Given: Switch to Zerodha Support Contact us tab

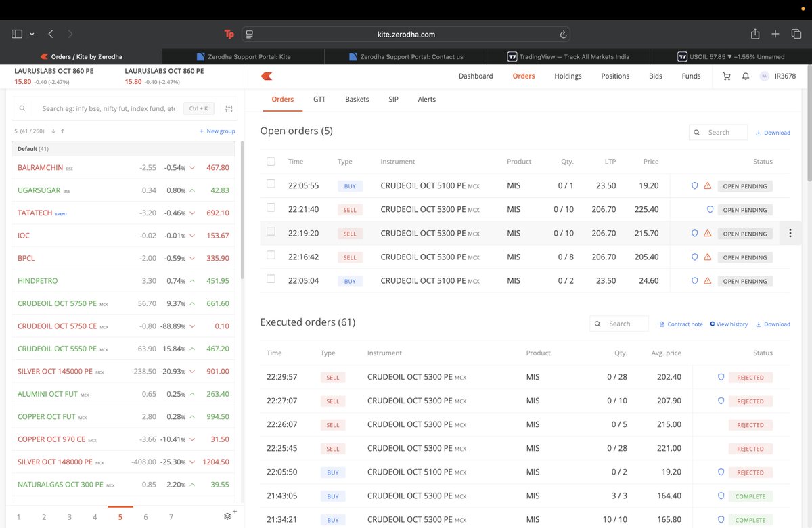Looking at the screenshot, I should pyautogui.click(x=405, y=56).
